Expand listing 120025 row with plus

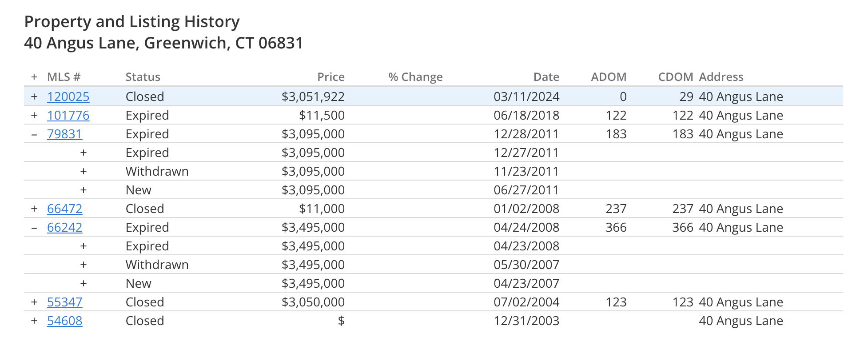pos(34,97)
